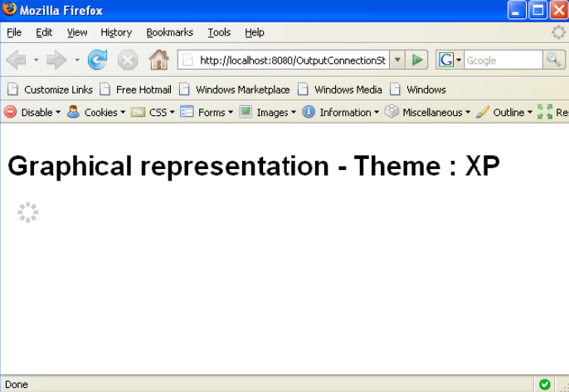Image resolution: width=569 pixels, height=392 pixels.
Task: Click inside the Google search field
Action: click(x=502, y=60)
